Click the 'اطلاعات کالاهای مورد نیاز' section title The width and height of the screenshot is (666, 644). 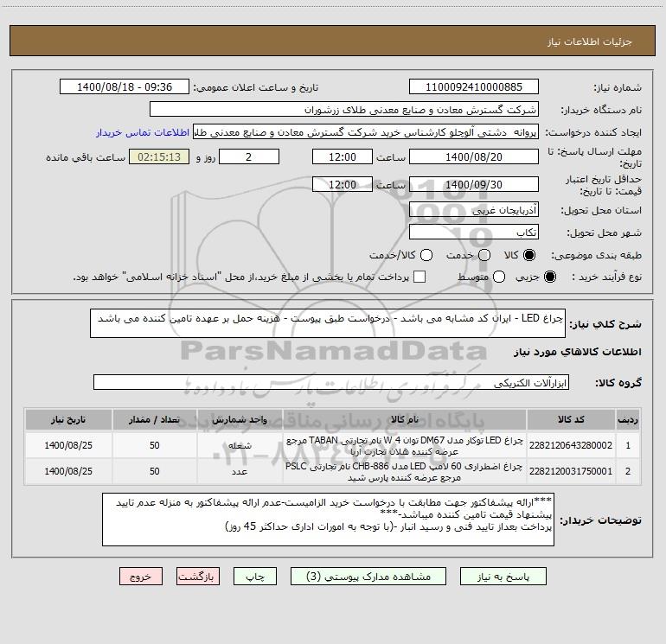(578, 352)
